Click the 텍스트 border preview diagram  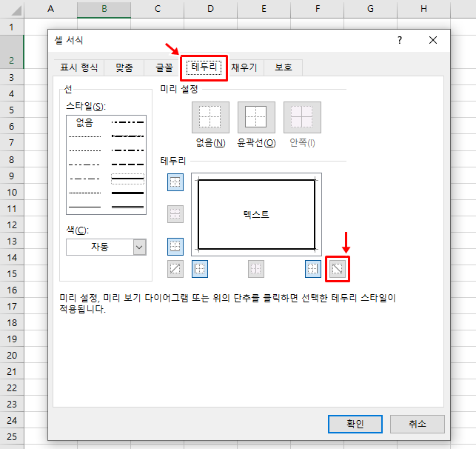(256, 214)
